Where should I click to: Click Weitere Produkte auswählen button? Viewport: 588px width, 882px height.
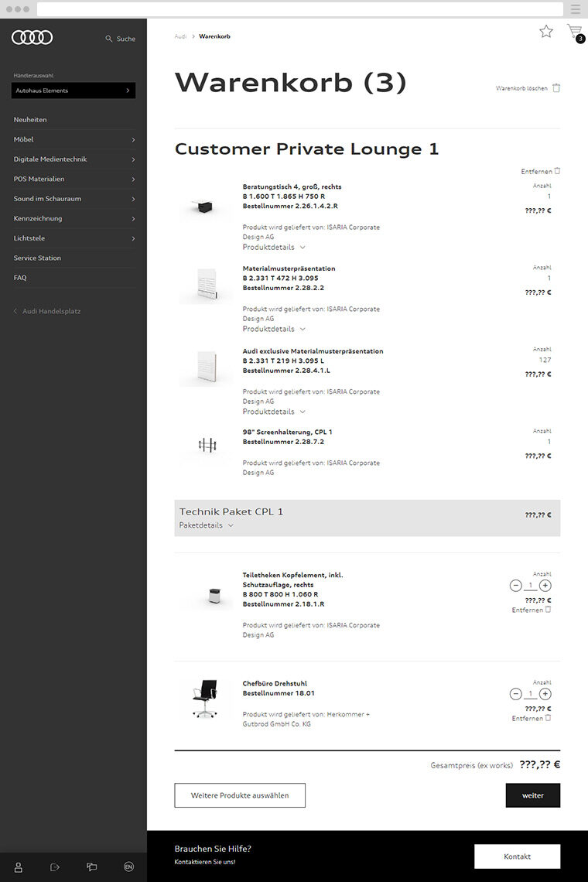point(240,795)
